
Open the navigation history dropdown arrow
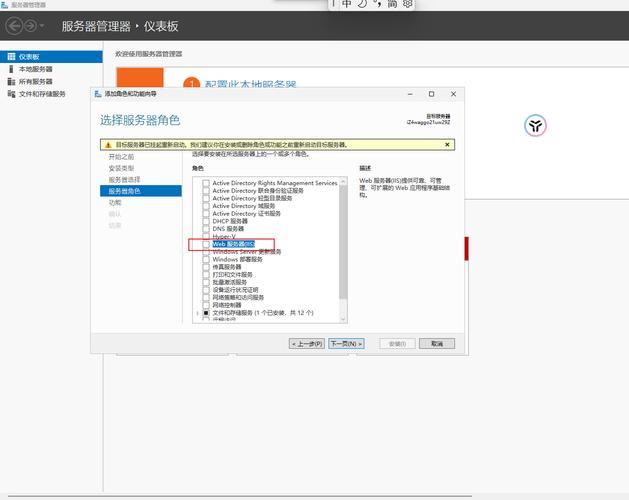click(42, 26)
